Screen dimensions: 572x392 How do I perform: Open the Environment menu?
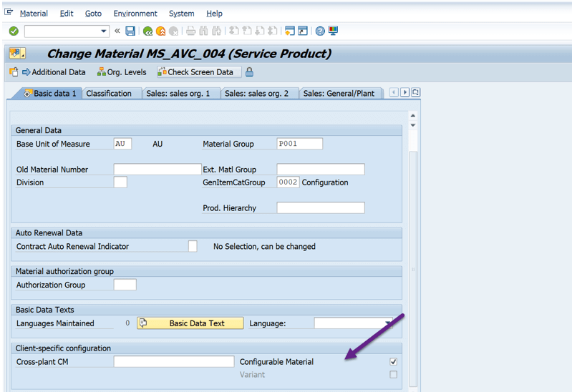click(x=135, y=14)
